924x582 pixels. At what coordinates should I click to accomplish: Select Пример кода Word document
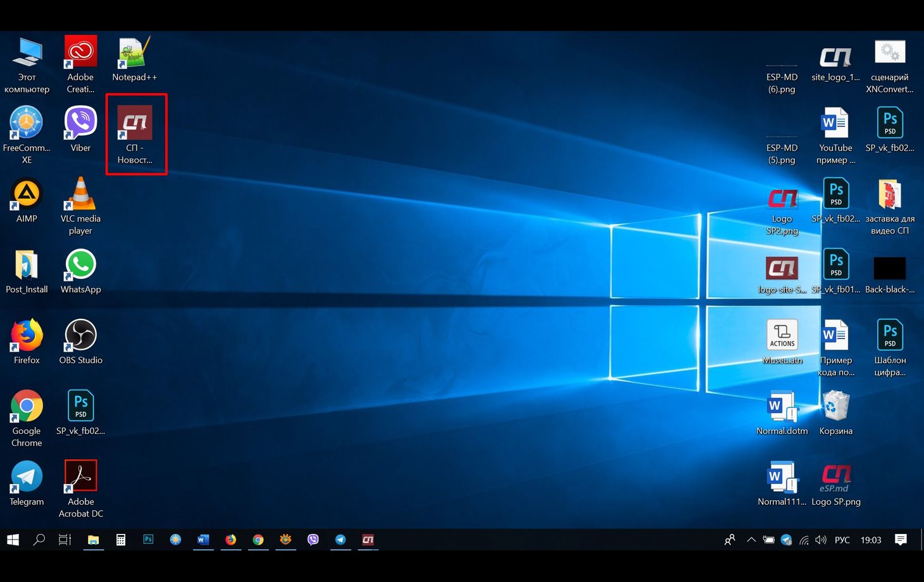pyautogui.click(x=835, y=349)
